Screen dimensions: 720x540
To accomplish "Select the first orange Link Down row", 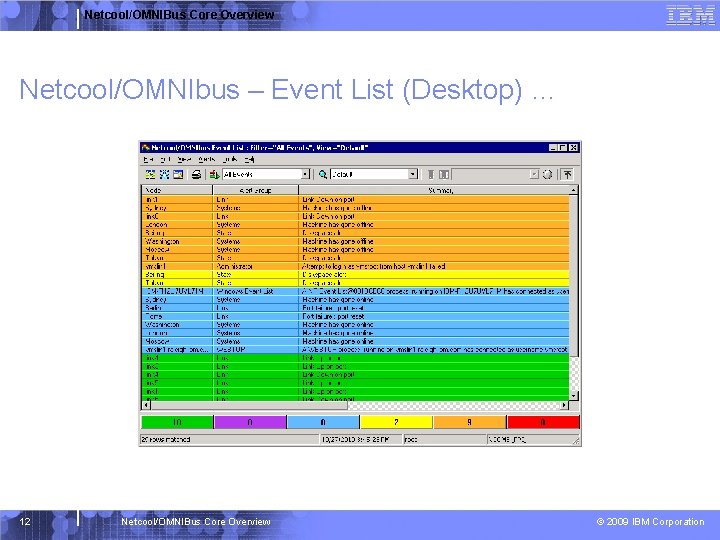I will (355, 200).
